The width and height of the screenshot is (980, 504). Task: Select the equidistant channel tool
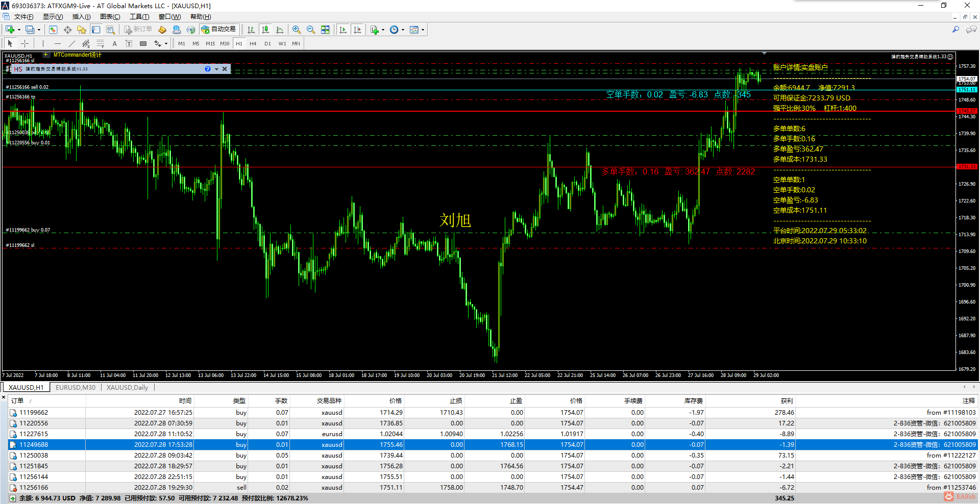[x=86, y=43]
